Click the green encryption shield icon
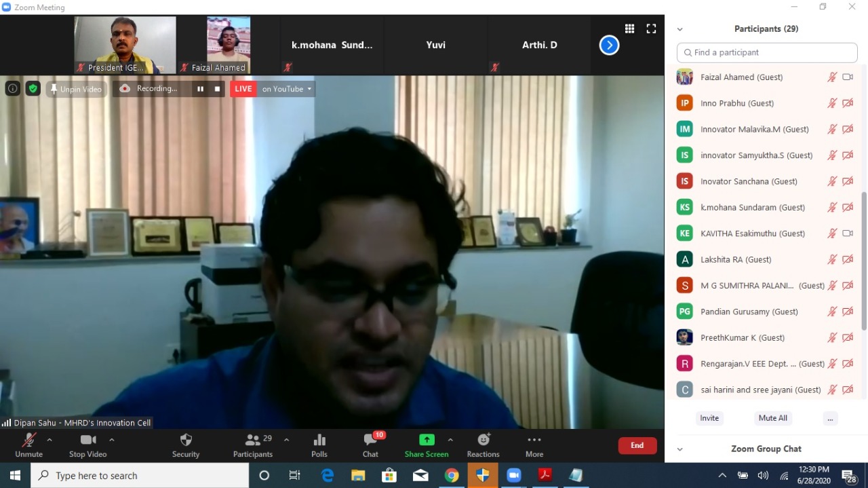 [x=33, y=88]
